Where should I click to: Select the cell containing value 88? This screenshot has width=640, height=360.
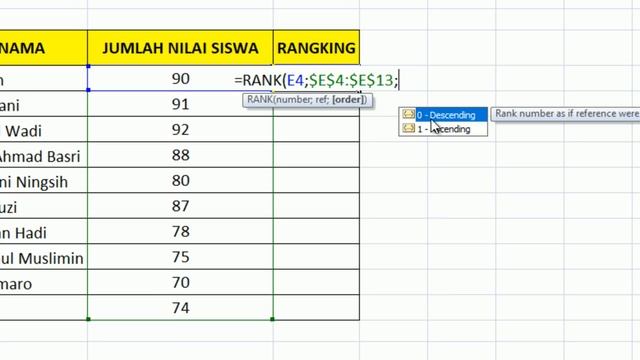(180, 155)
